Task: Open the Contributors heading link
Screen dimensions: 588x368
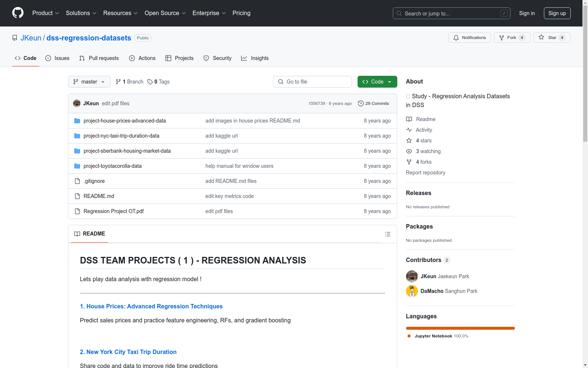Action: (423, 260)
